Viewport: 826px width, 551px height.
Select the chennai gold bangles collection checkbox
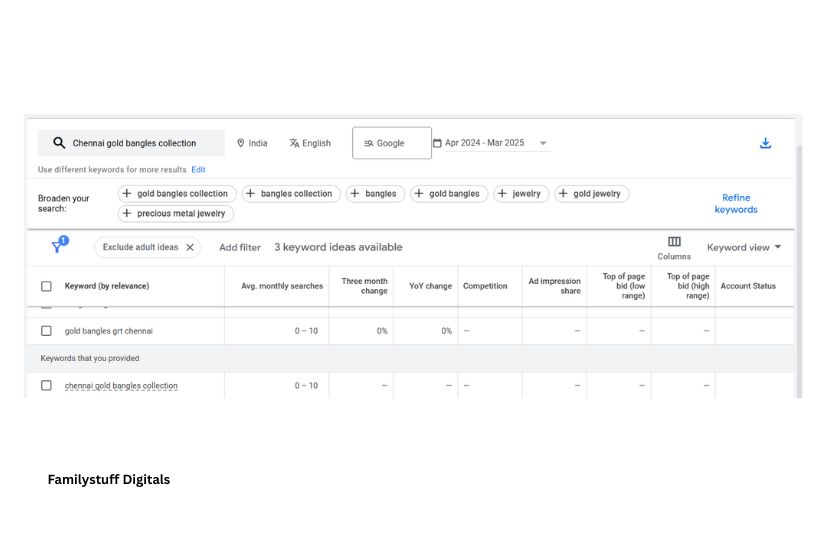point(46,386)
